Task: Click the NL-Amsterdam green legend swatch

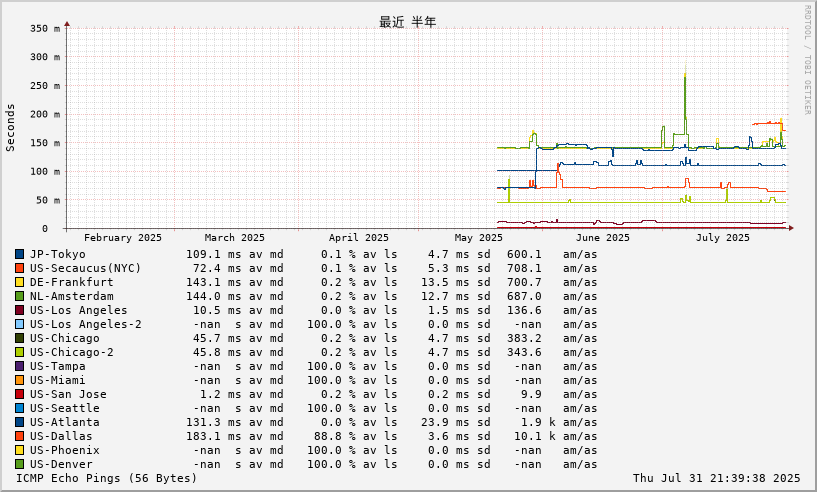Action: click(19, 297)
